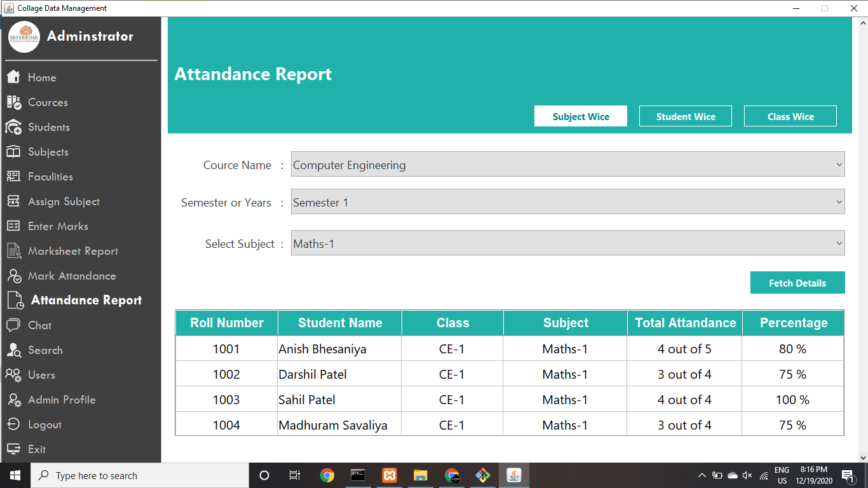Screen dimensions: 868x488
Task: Launch Chrome from the taskbar
Action: pos(327,475)
